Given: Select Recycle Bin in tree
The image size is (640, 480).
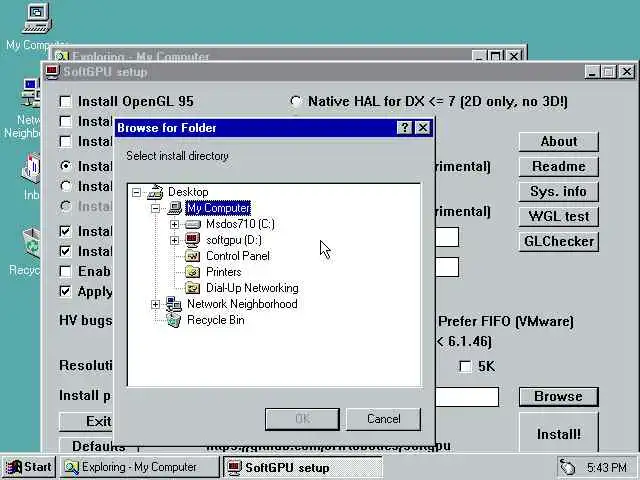Looking at the screenshot, I should 216,320.
